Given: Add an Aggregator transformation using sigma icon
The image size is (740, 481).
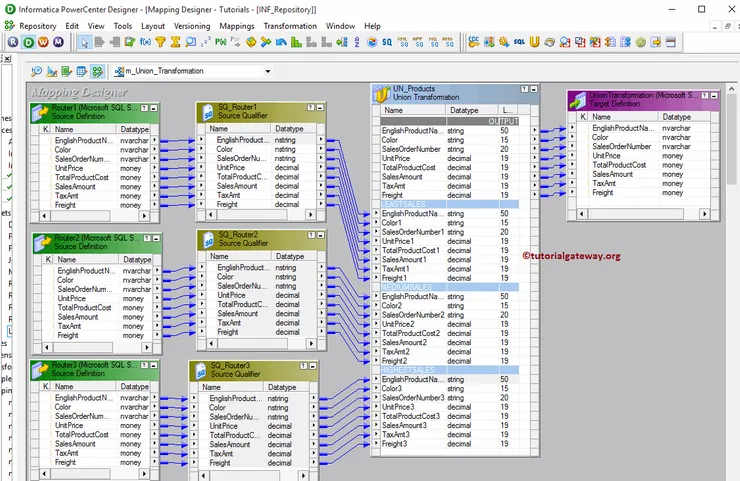Looking at the screenshot, I should click(176, 42).
